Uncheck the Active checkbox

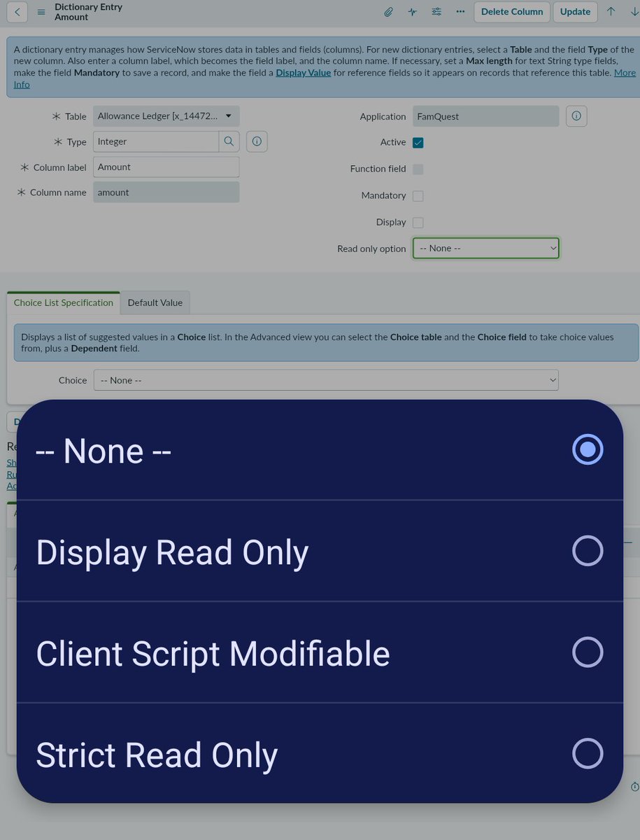click(418, 143)
